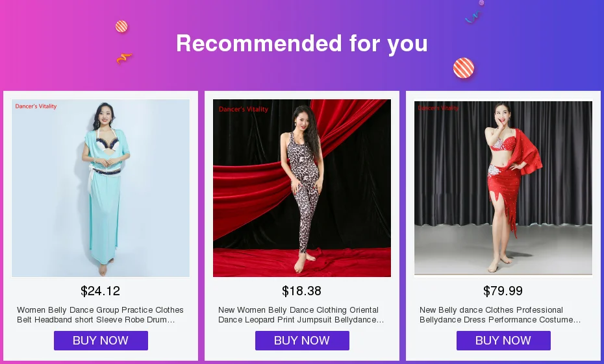This screenshot has width=604, height=364.
Task: Click Dancer's Vitality watermark on red dress image
Action: (439, 108)
